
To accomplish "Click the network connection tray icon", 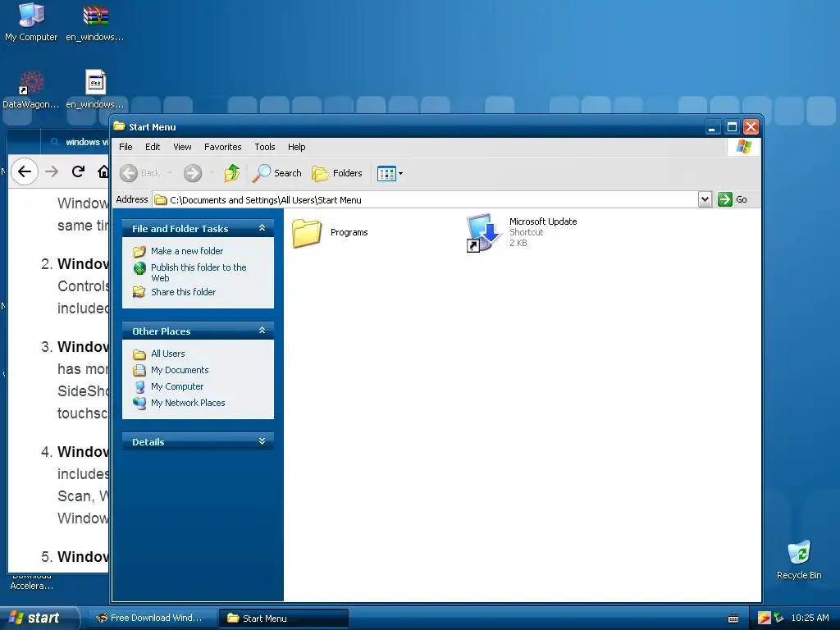I will [778, 619].
